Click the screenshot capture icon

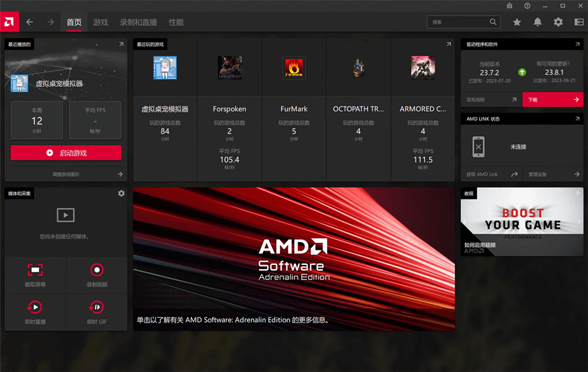35,270
